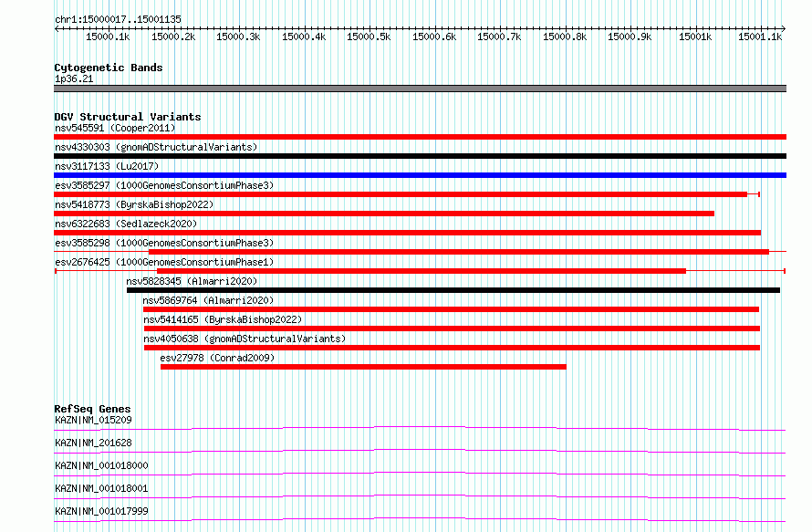The height and width of the screenshot is (532, 812).
Task: Open the KAZN|NM_201628 transcript label
Action: coord(93,443)
